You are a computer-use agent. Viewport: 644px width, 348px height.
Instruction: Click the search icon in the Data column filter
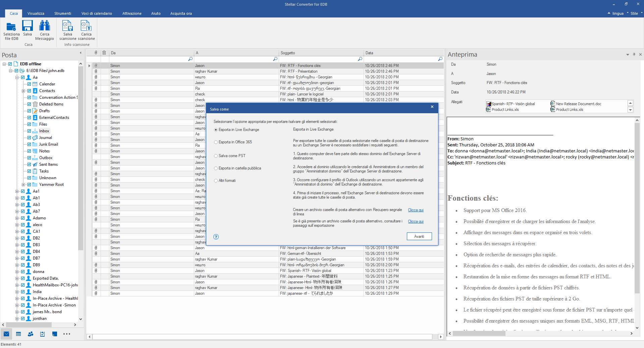440,59
